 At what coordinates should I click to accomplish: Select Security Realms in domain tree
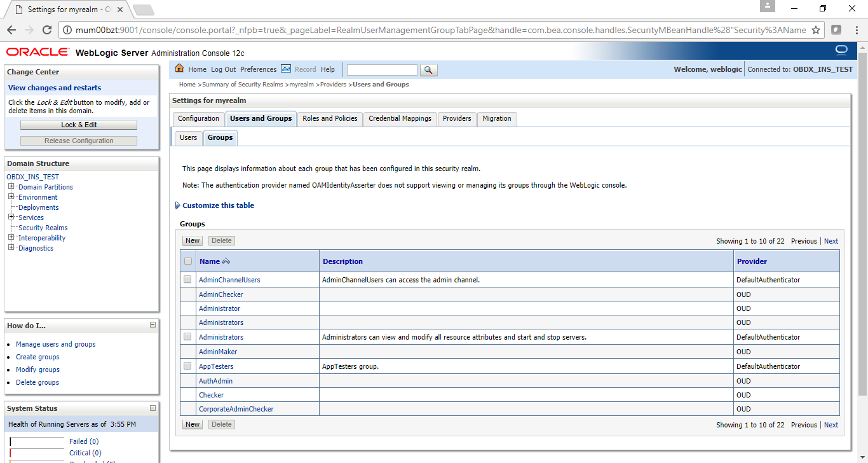coord(43,228)
